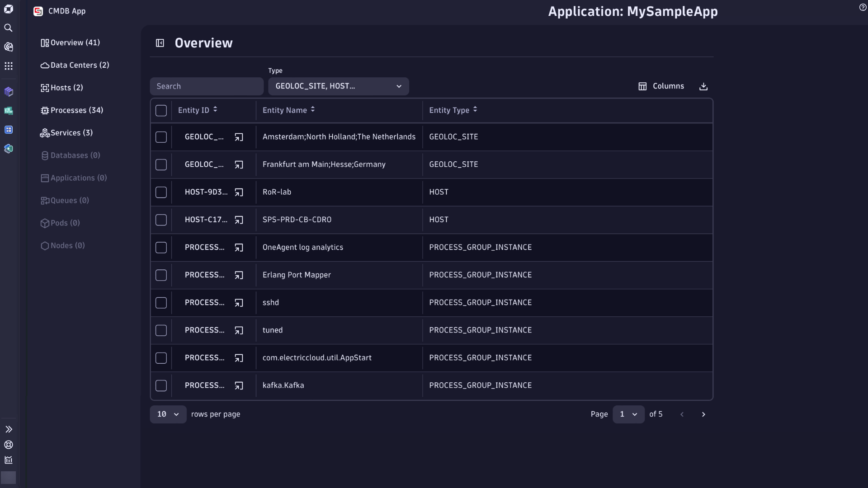
Task: Click the next page arrow button
Action: [704, 414]
